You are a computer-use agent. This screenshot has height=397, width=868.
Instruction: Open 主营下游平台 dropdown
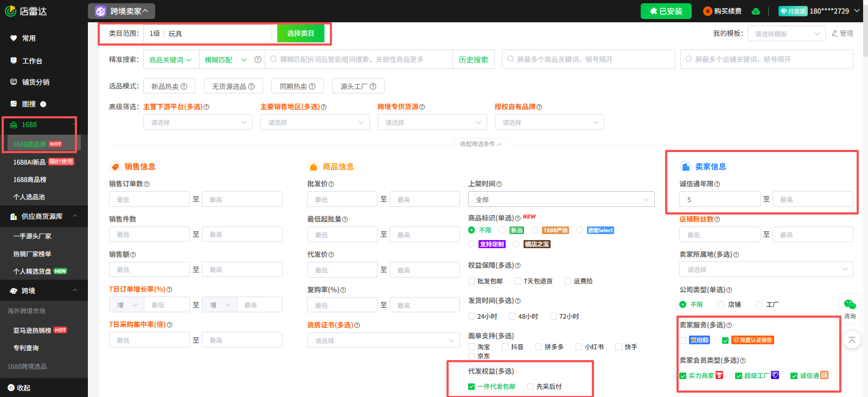click(198, 122)
